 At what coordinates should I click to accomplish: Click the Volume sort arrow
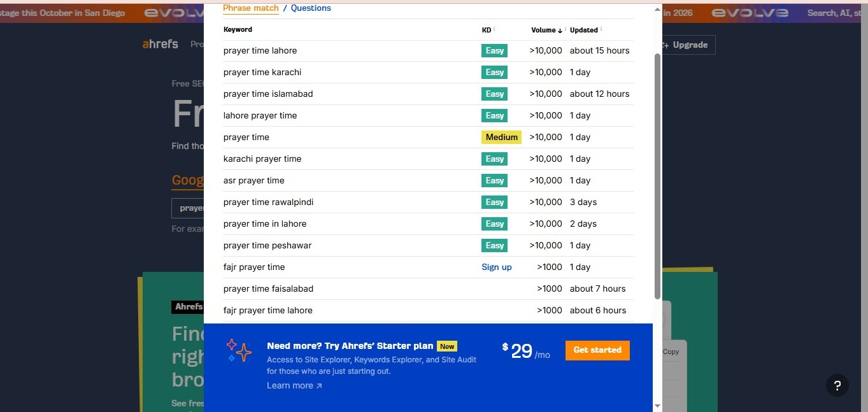[x=560, y=31]
